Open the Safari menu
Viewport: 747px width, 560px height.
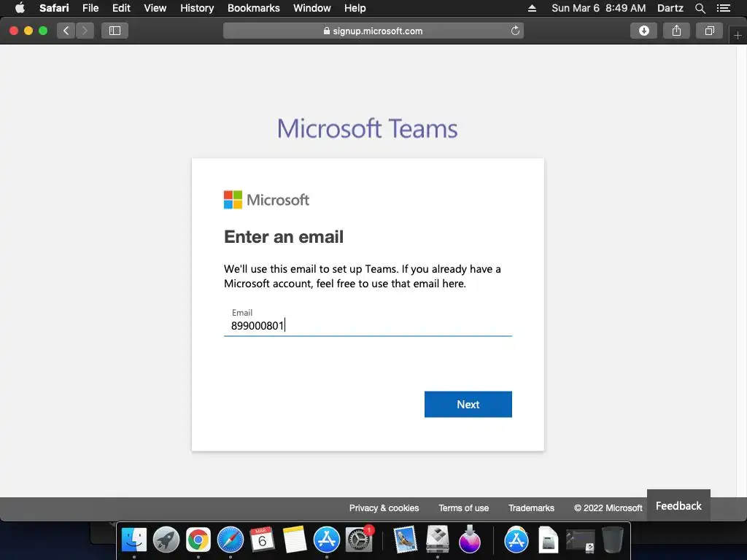54,8
